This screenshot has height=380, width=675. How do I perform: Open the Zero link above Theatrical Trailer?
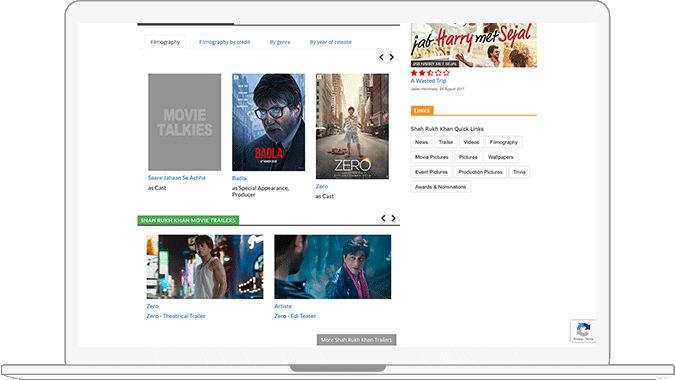tap(152, 306)
